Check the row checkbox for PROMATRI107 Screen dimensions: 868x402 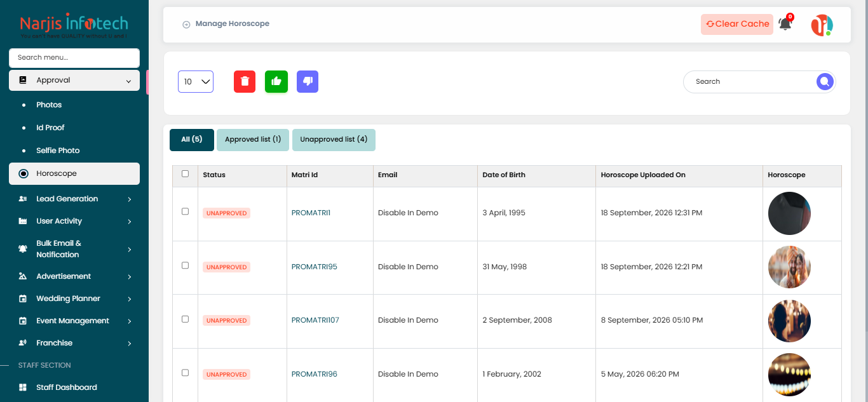coord(186,319)
